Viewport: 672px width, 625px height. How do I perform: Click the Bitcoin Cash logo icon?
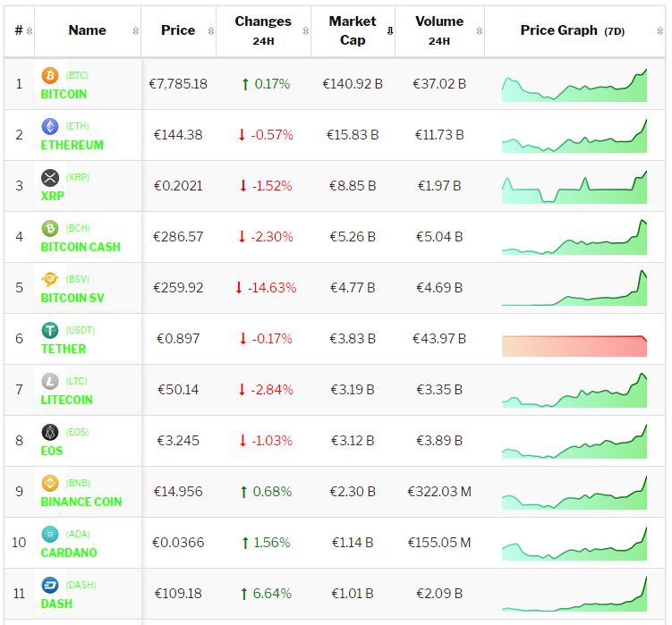tap(50, 229)
